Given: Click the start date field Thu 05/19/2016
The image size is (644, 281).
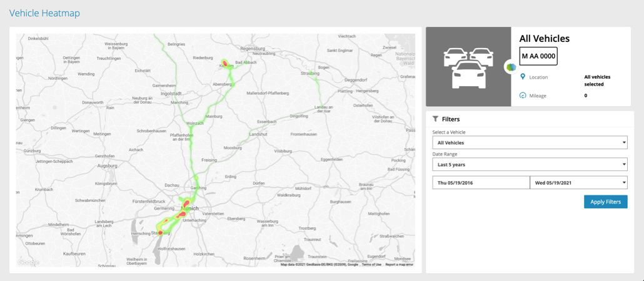Looking at the screenshot, I should (x=481, y=182).
